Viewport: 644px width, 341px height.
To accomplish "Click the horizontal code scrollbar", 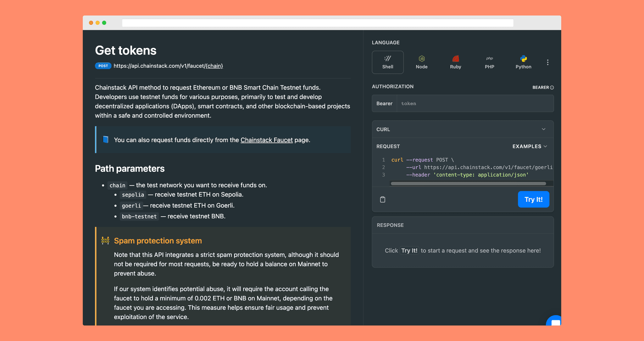I will click(468, 184).
